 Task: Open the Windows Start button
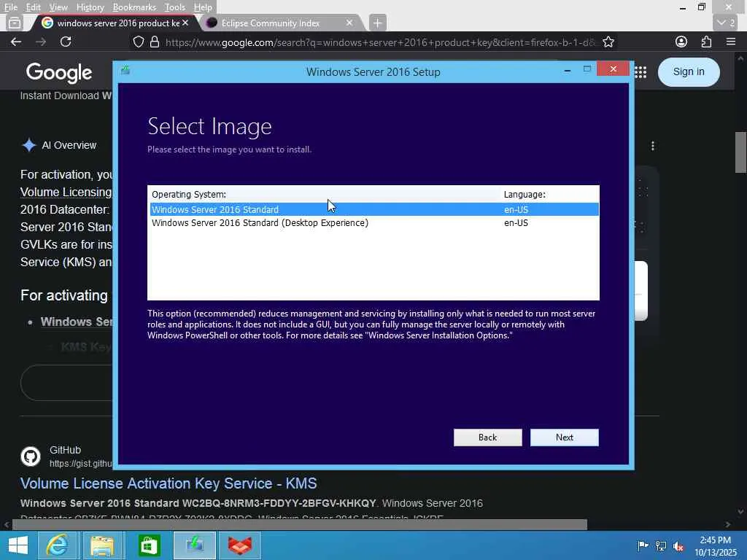click(x=18, y=545)
